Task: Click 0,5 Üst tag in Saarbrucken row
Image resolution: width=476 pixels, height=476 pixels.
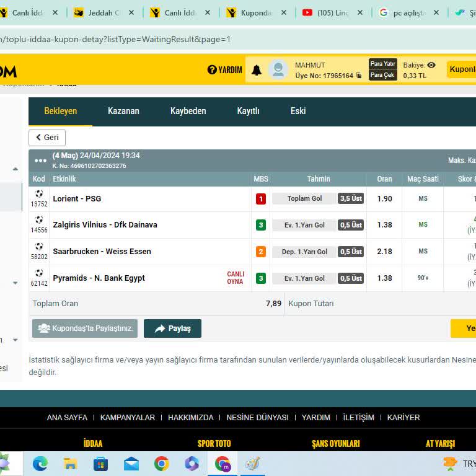Action: [351, 252]
